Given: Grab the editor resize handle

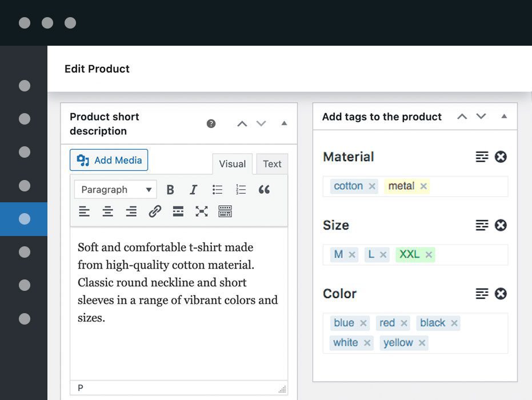Looking at the screenshot, I should click(x=282, y=389).
